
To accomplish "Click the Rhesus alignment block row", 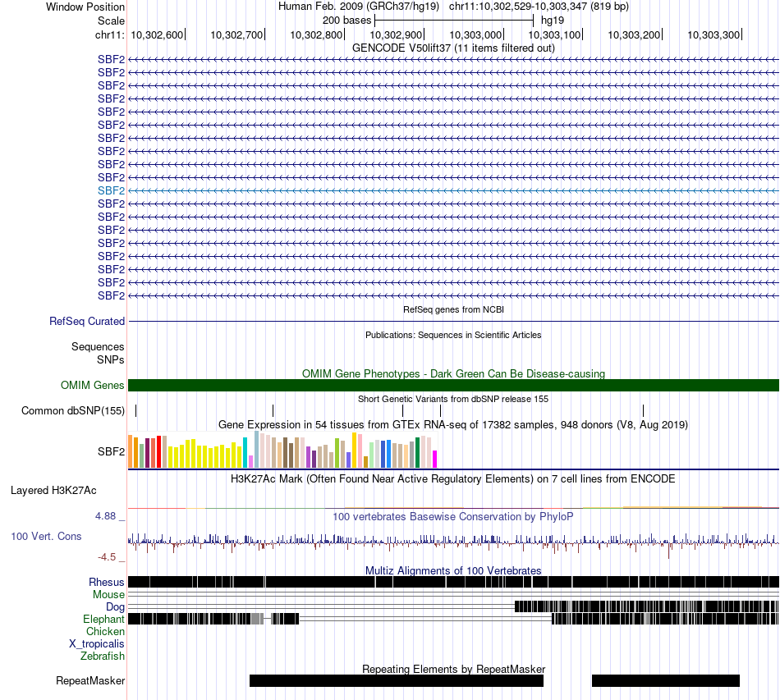I will tap(454, 582).
